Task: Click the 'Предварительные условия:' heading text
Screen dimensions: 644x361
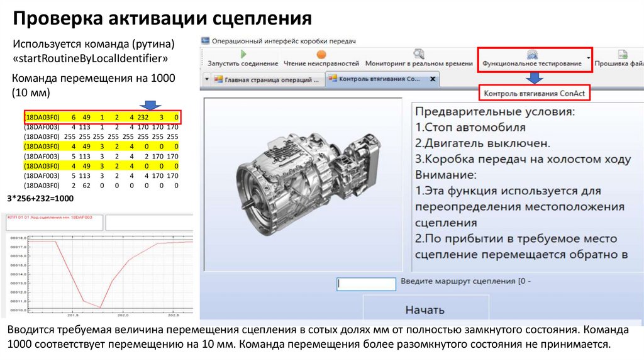Action: [495, 111]
